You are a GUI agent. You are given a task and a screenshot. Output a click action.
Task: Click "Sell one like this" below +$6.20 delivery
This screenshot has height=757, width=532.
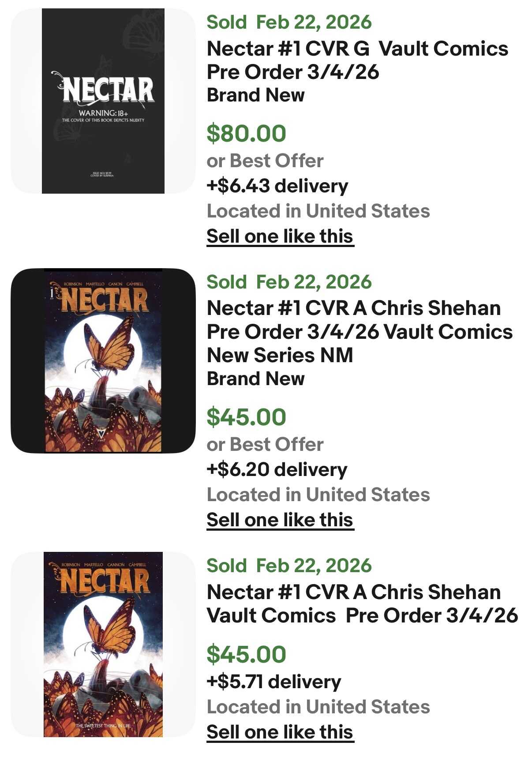click(x=280, y=520)
